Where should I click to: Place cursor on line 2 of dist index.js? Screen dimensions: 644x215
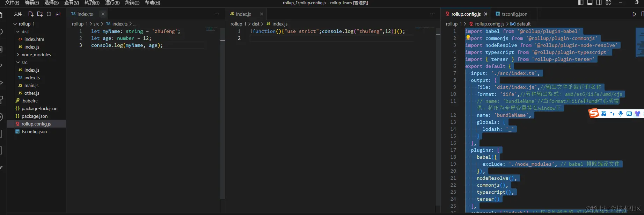click(332, 38)
